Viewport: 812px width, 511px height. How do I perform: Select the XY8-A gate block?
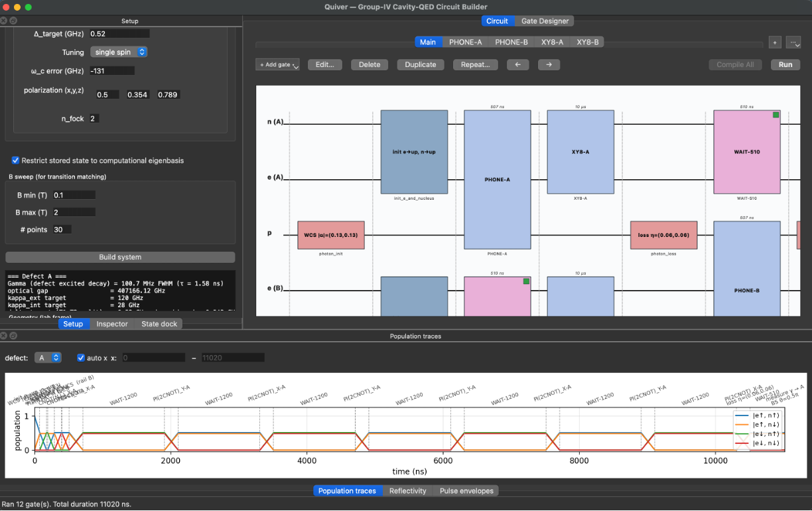coord(580,152)
